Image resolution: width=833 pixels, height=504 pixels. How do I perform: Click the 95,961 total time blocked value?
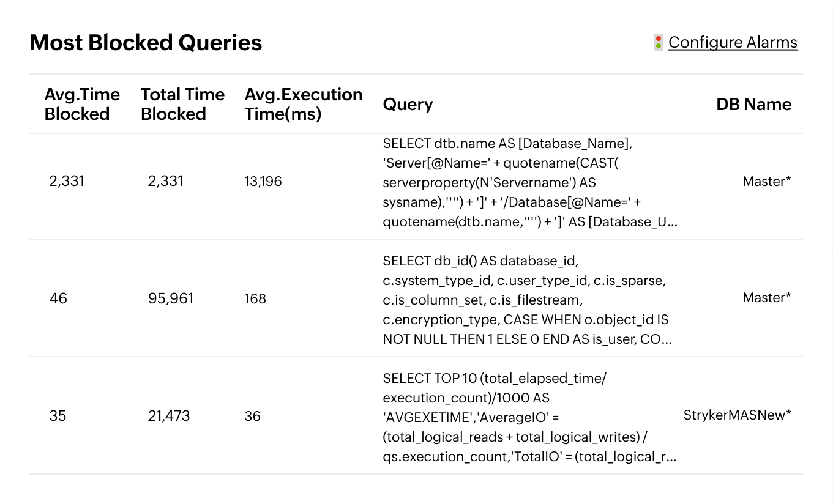[171, 298]
